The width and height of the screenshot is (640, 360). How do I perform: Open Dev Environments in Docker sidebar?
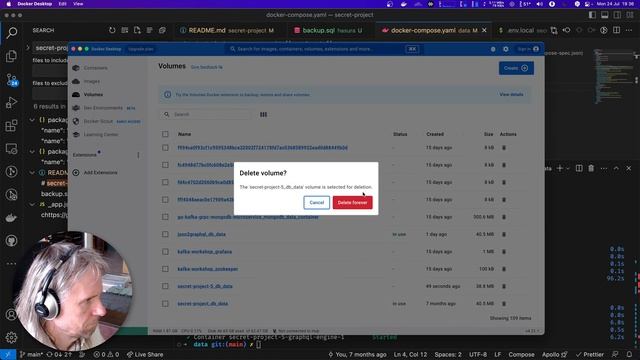pos(103,108)
